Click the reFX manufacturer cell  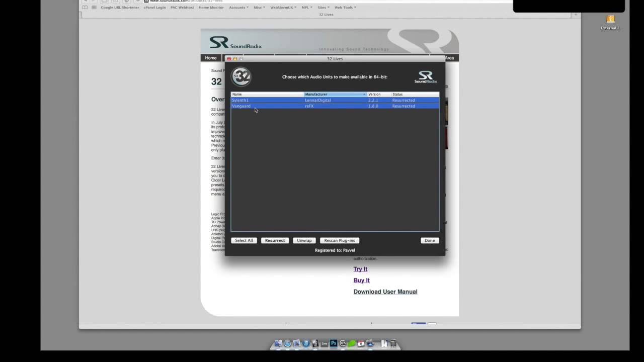click(x=309, y=106)
